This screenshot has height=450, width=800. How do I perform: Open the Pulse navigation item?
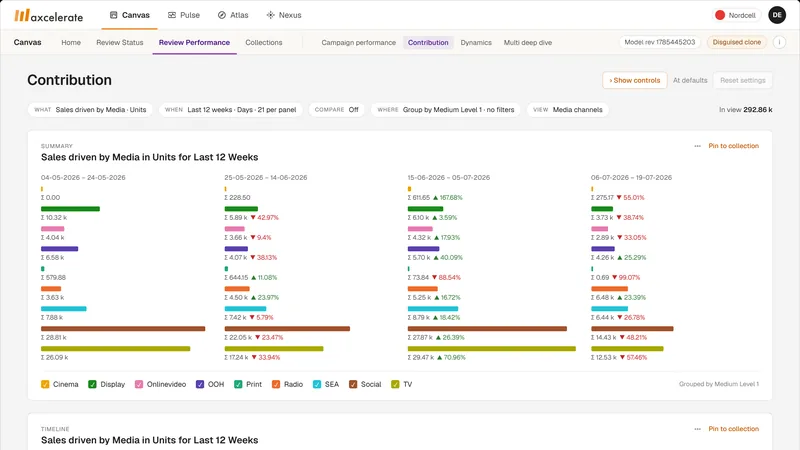184,15
